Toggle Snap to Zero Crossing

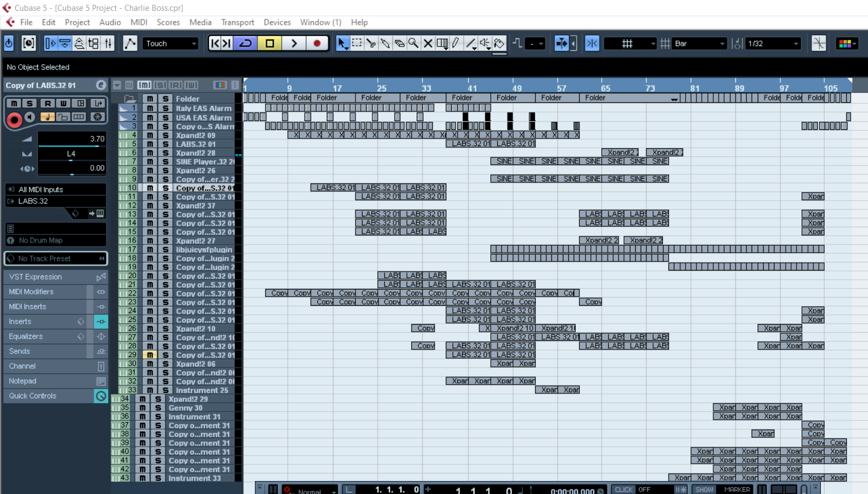[819, 43]
